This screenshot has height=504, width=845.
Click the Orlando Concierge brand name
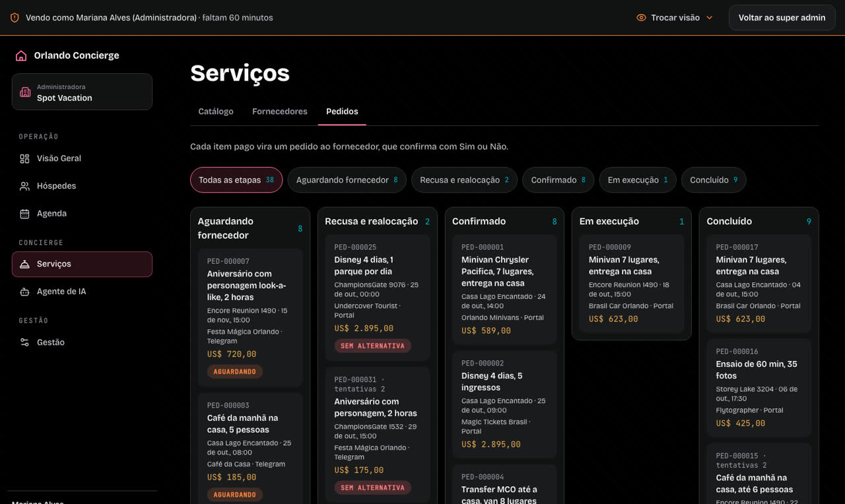point(77,55)
